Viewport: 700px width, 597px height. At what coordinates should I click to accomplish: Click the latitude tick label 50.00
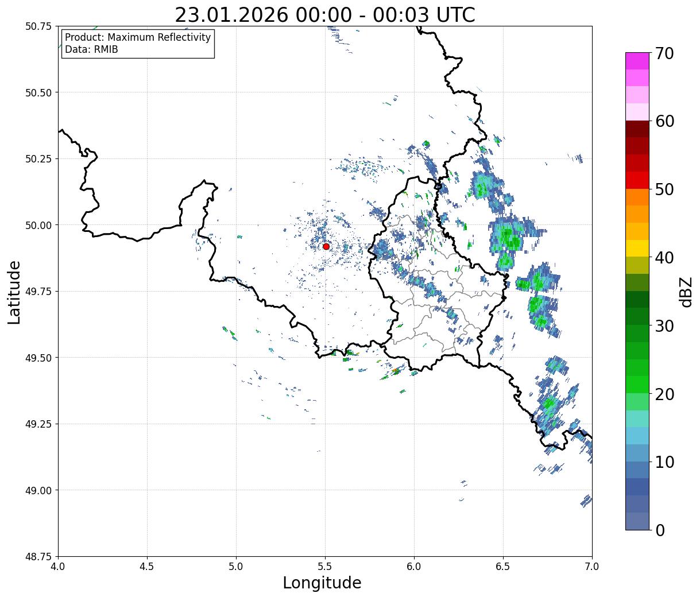(38, 225)
